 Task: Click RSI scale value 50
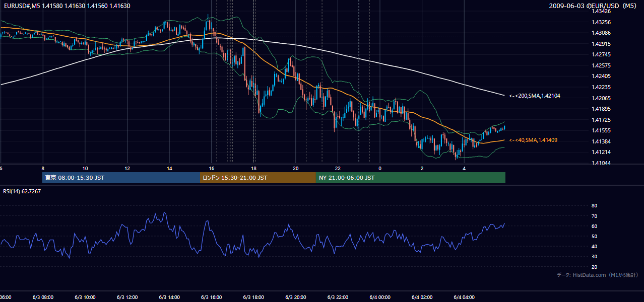click(594, 236)
